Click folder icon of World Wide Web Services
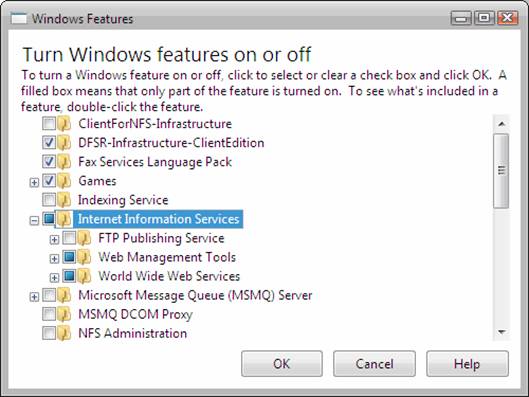Viewport: 529px width, 397px height. coord(84,276)
